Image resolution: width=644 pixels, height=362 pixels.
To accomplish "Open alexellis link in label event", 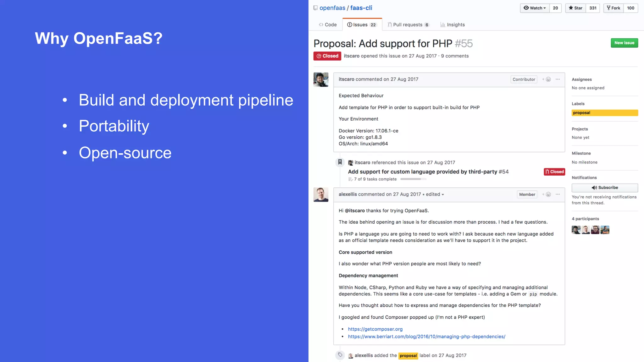I will (x=364, y=355).
